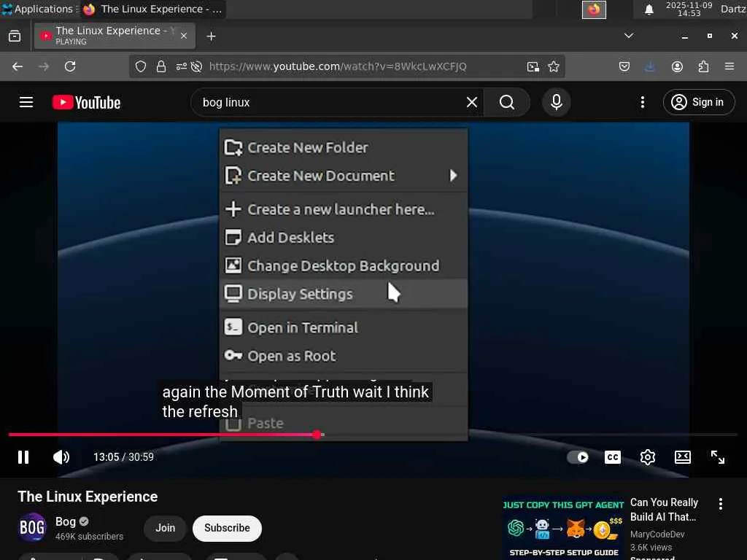Open the Save to Pocket icon
Screen dimensions: 747x560
(x=624, y=66)
